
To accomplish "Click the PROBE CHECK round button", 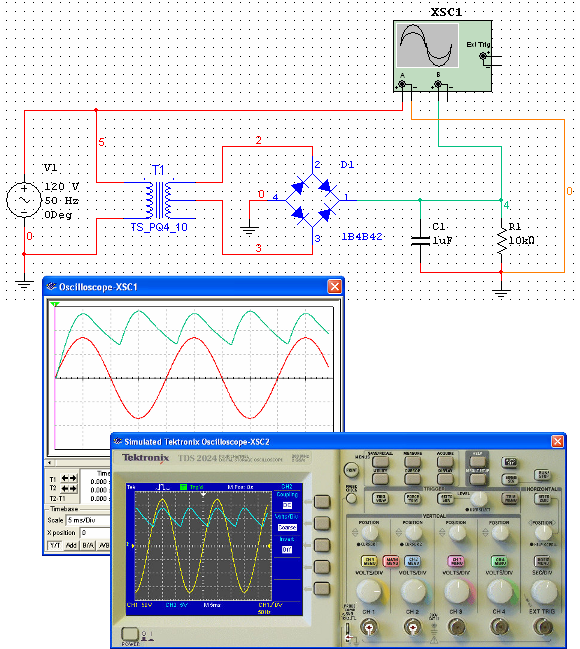I will [351, 498].
